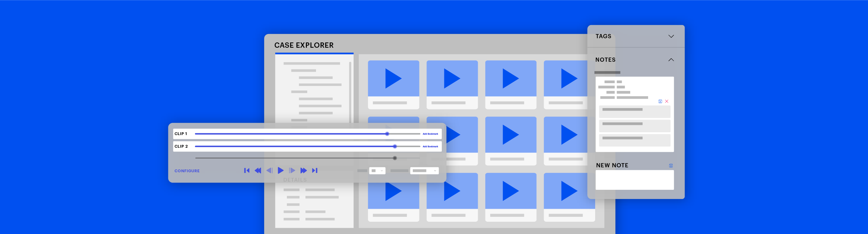Delete the existing note with the red X
868x234 pixels.
click(x=667, y=101)
